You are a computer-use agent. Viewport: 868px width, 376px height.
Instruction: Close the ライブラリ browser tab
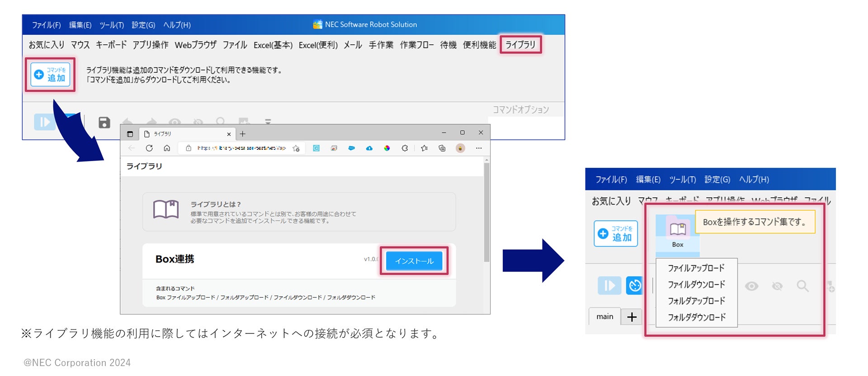click(x=229, y=134)
